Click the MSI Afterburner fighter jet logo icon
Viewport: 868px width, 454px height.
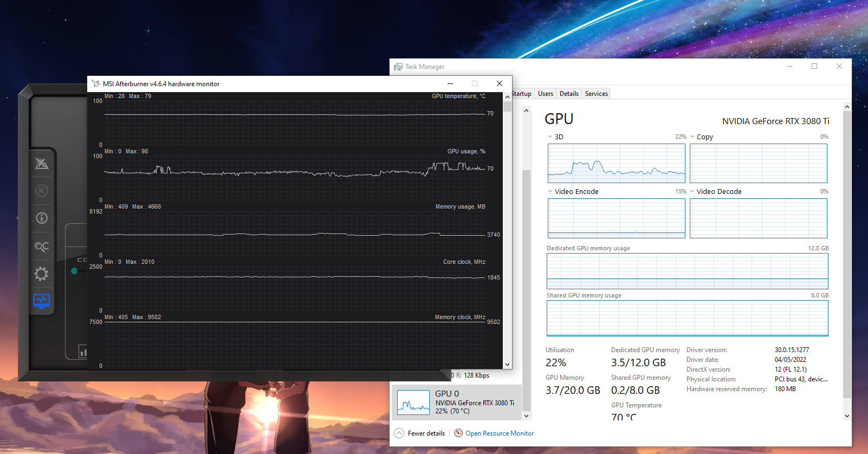(42, 163)
